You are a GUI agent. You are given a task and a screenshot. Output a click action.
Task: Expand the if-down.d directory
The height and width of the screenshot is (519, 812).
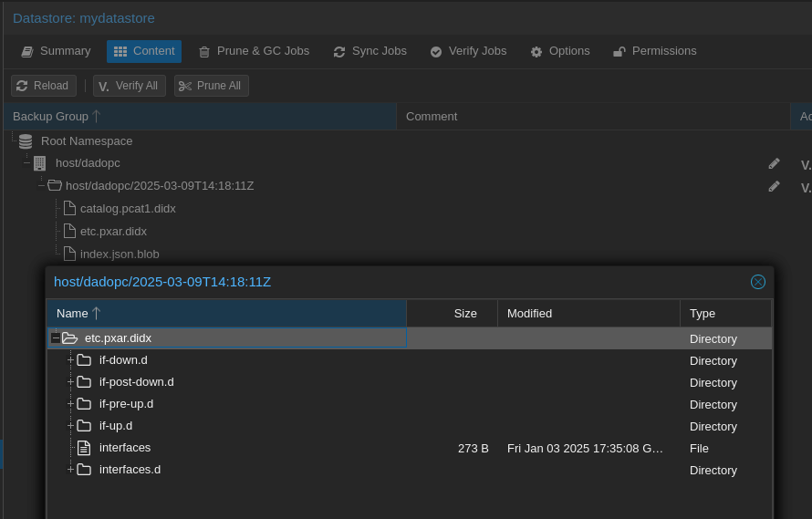[70, 360]
